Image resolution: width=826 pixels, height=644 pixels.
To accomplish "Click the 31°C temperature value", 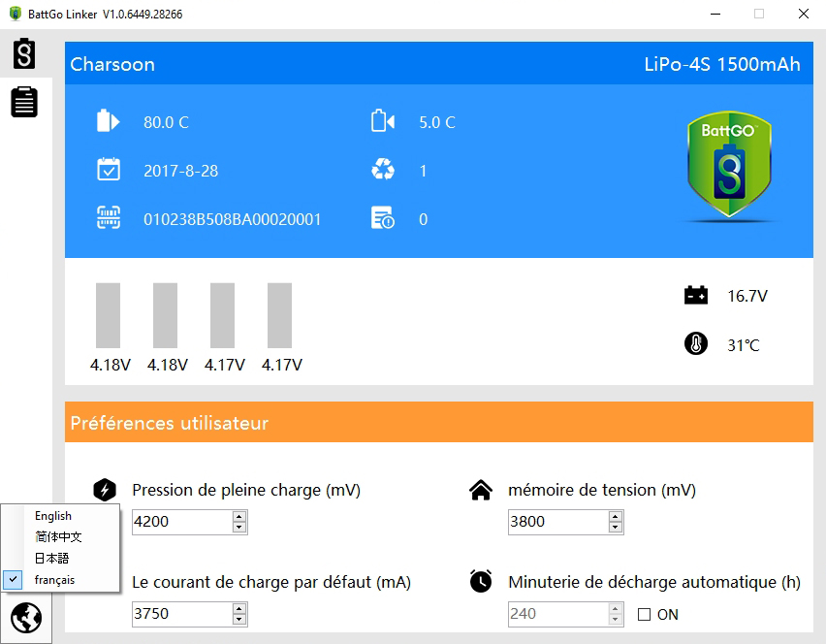I will pos(744,345).
